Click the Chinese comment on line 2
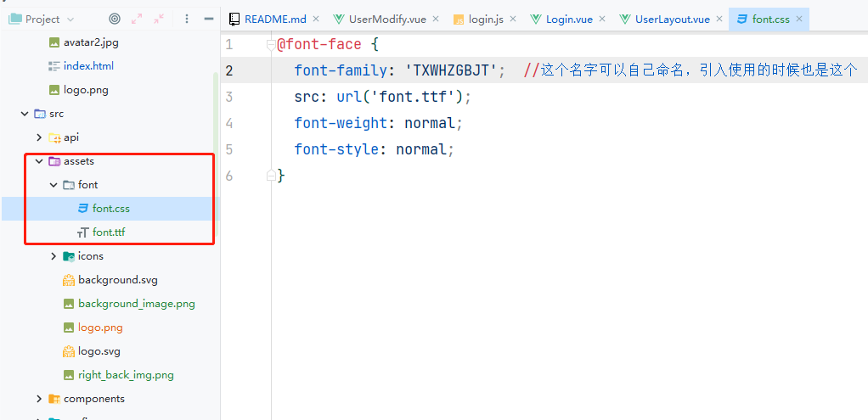Viewport: 868px width, 420px height. pos(690,70)
